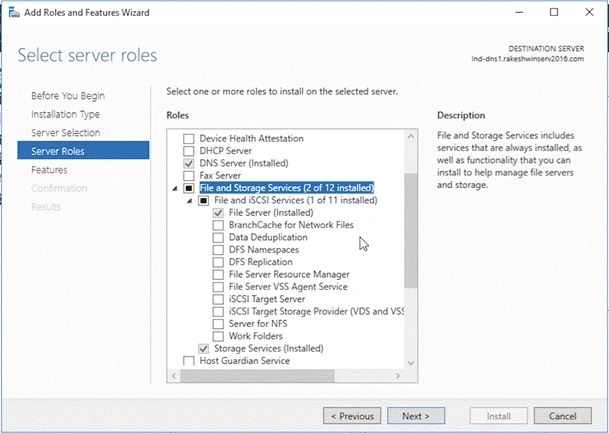This screenshot has width=609, height=433.
Task: Check iSCSI Target Storage Provider checkbox
Action: click(218, 311)
